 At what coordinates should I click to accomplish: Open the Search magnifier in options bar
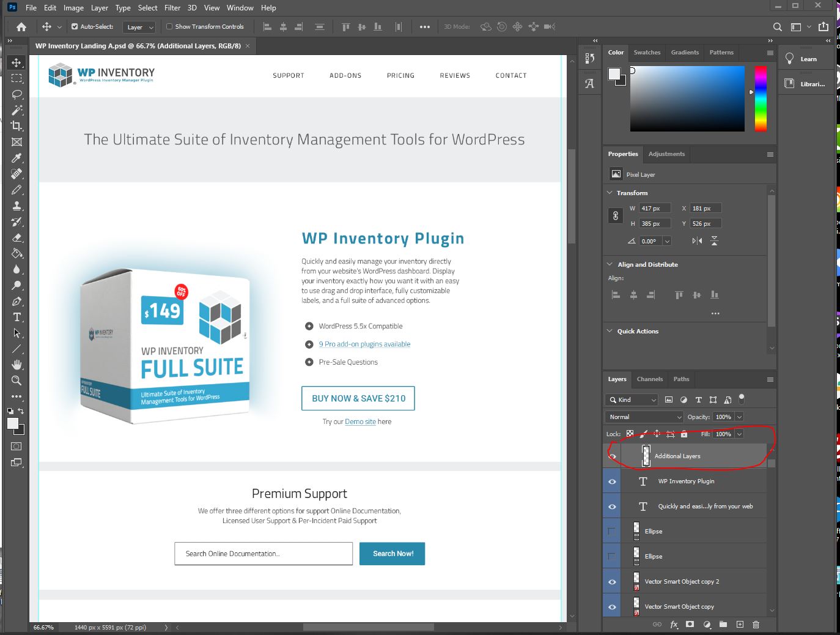coord(777,27)
